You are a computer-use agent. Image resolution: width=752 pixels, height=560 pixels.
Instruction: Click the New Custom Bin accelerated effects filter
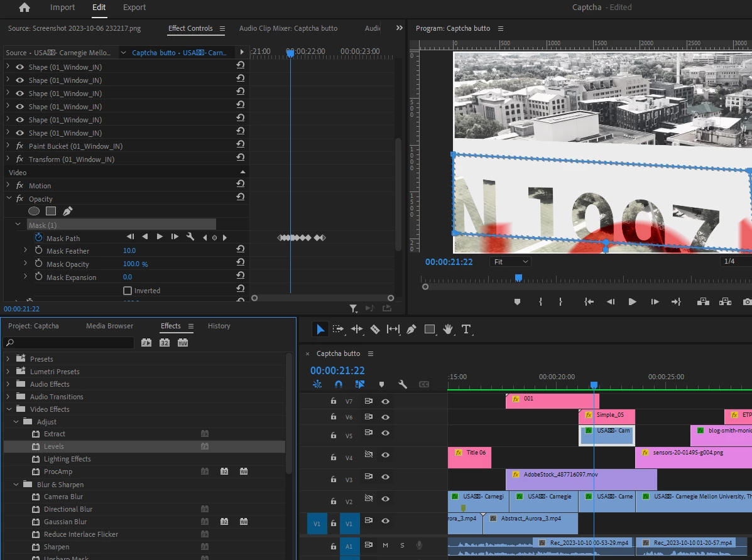[146, 343]
